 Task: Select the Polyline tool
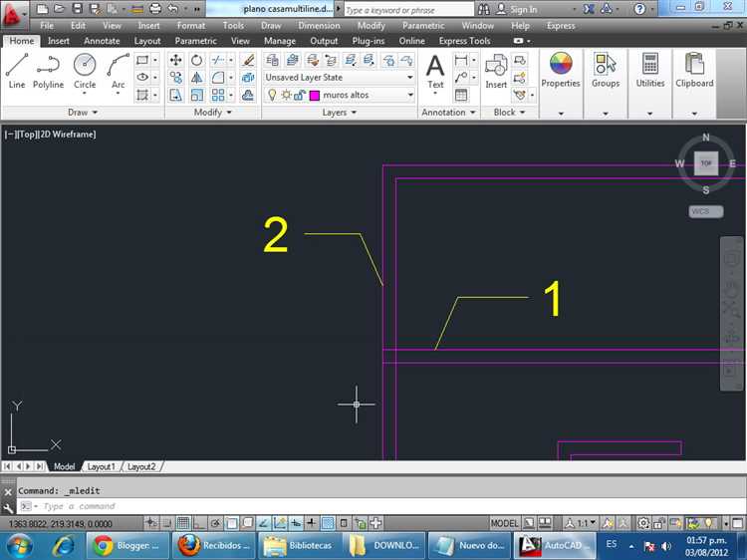tap(48, 72)
